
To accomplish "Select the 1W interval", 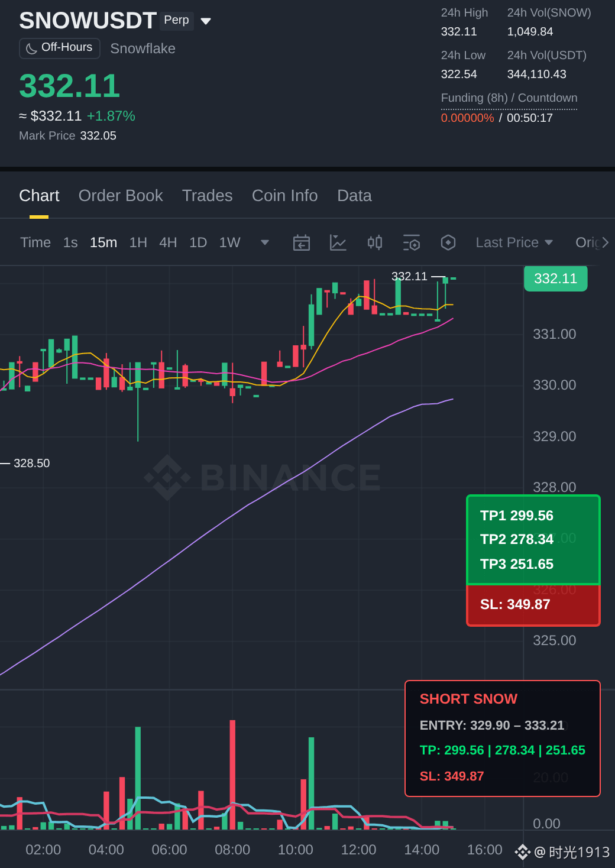I will (229, 242).
